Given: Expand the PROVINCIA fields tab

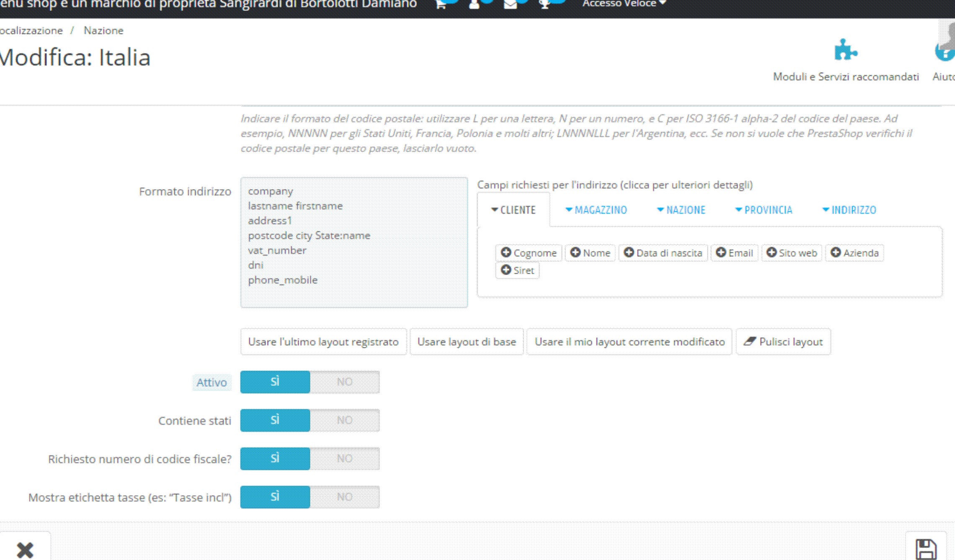Looking at the screenshot, I should tap(764, 210).
